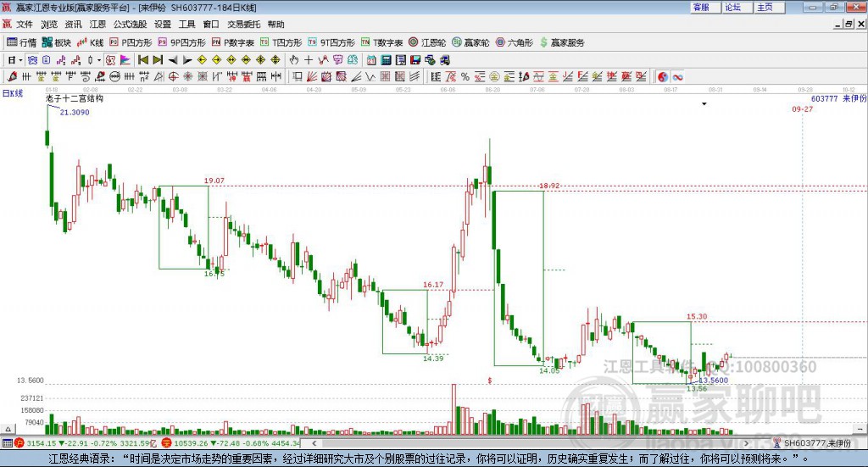This screenshot has height=467, width=868.
Task: Open the 交易委托 menu
Action: (x=243, y=25)
